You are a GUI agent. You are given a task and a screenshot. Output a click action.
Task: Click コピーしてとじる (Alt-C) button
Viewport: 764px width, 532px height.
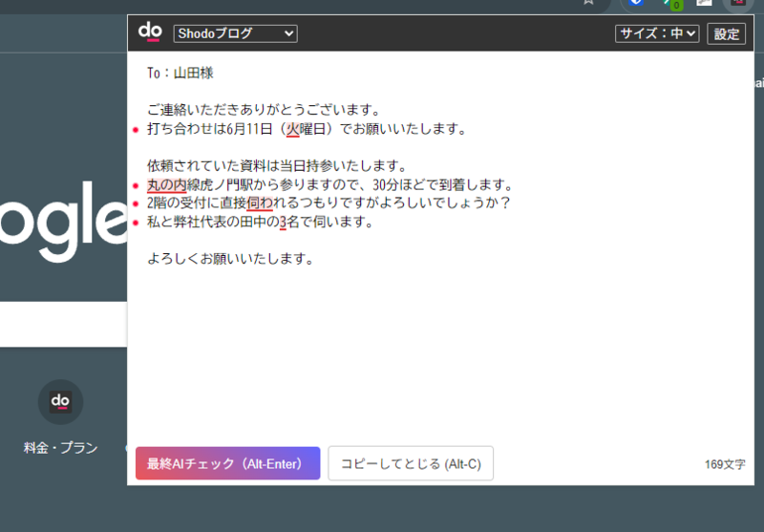pos(411,463)
